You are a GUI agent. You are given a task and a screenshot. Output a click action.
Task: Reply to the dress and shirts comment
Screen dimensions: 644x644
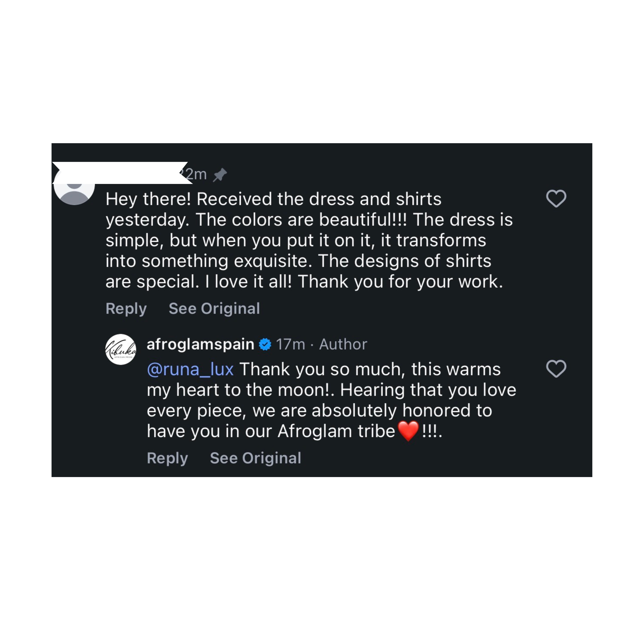pyautogui.click(x=126, y=309)
